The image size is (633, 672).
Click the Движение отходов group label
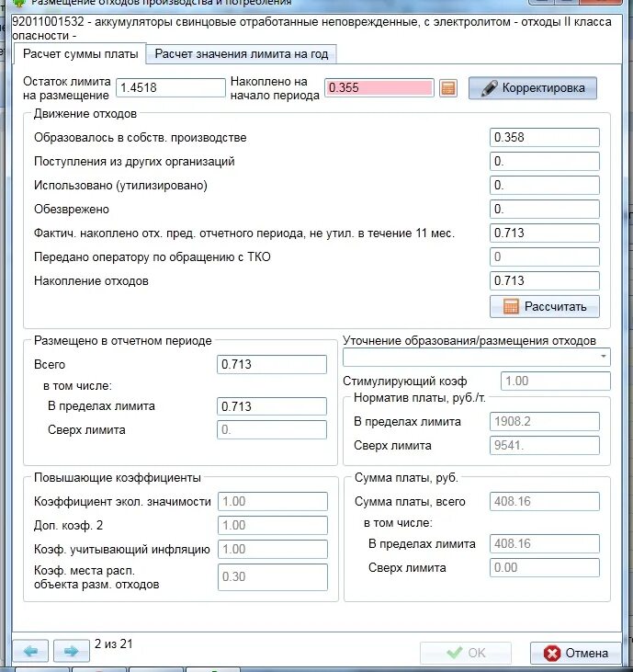(x=85, y=114)
